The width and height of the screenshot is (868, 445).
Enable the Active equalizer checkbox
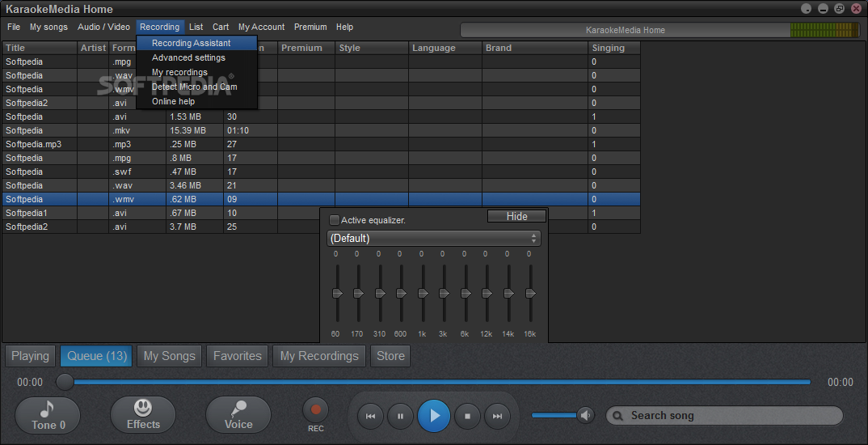tap(335, 220)
